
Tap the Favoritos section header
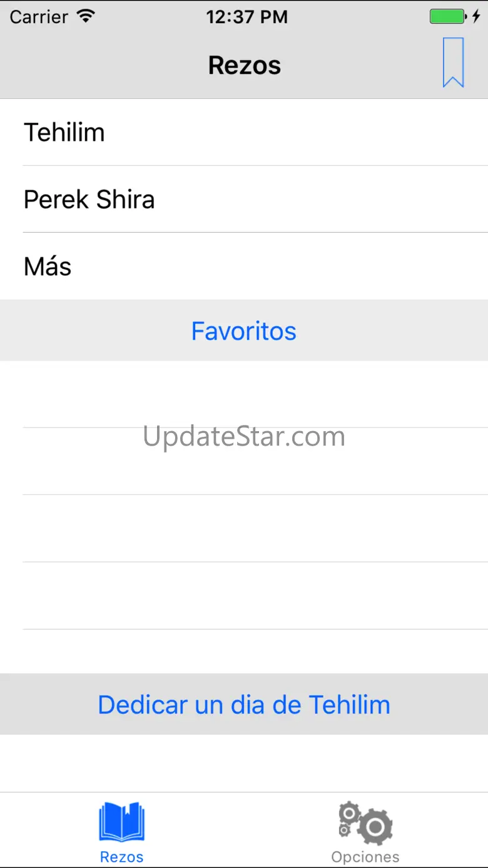point(244,331)
